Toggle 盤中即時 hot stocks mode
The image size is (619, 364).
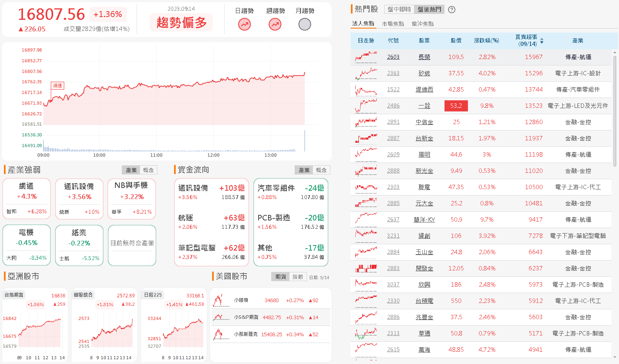[399, 9]
